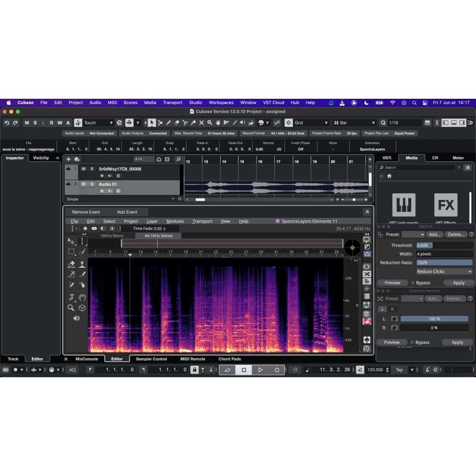Click Preview in the Channels Remixer panel
Viewport: 476px width, 476px height.
click(392, 342)
